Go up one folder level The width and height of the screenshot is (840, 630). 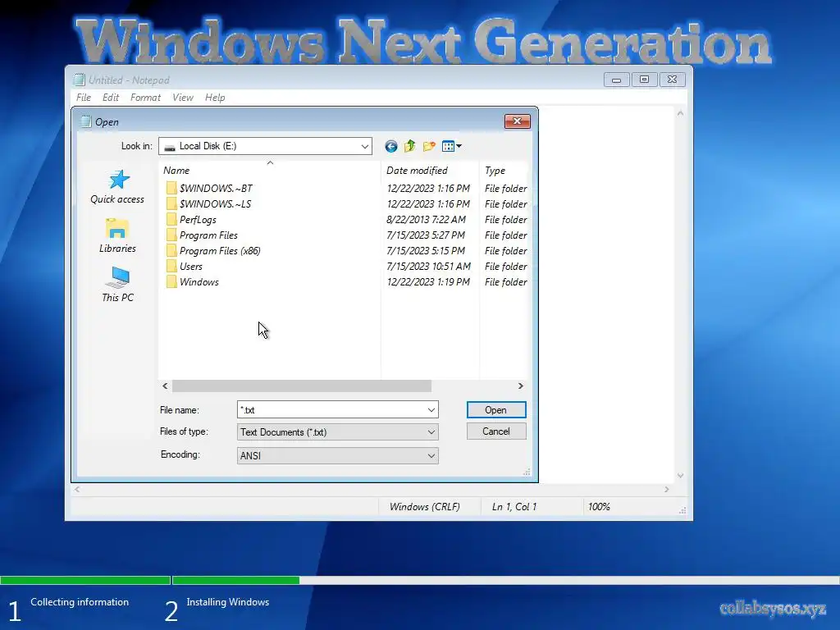(x=410, y=146)
